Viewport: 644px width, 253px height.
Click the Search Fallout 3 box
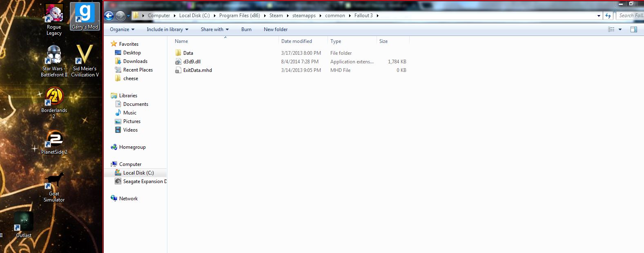pyautogui.click(x=630, y=16)
